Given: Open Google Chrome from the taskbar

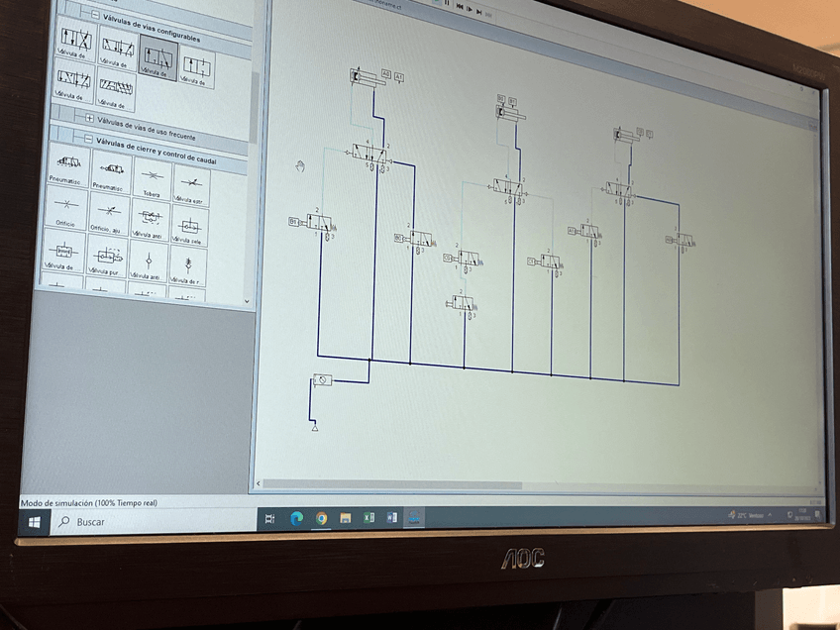Looking at the screenshot, I should (x=321, y=518).
